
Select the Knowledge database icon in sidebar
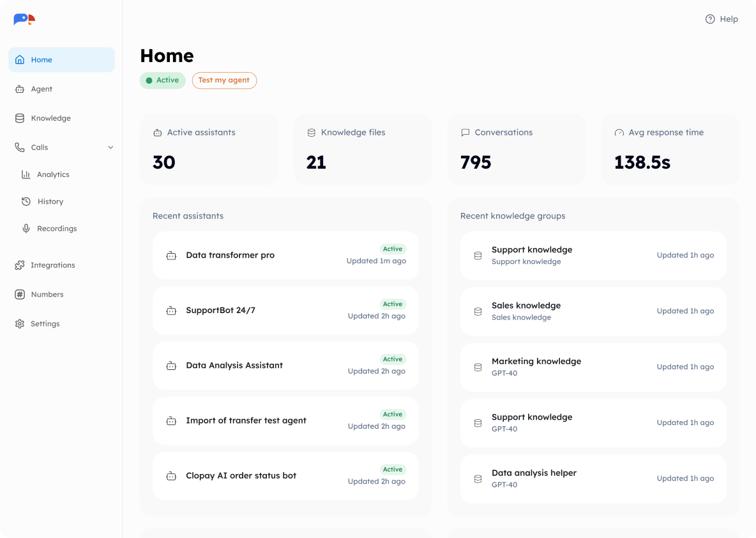20,118
